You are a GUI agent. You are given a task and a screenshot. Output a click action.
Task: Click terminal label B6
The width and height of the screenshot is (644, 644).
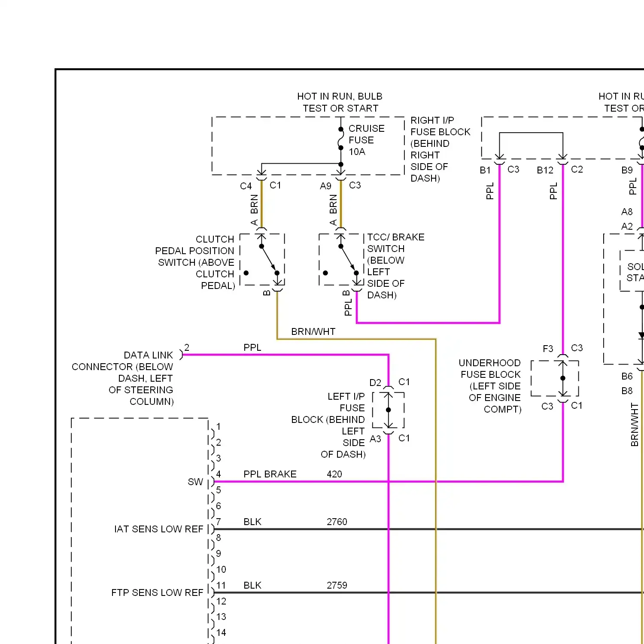pyautogui.click(x=627, y=376)
